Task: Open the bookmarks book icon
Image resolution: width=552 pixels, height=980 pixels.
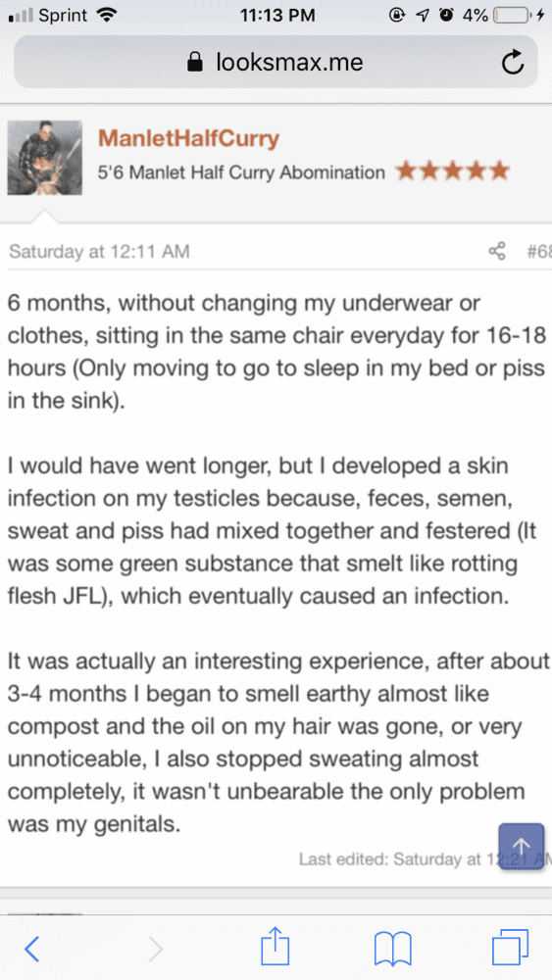Action: click(x=392, y=949)
